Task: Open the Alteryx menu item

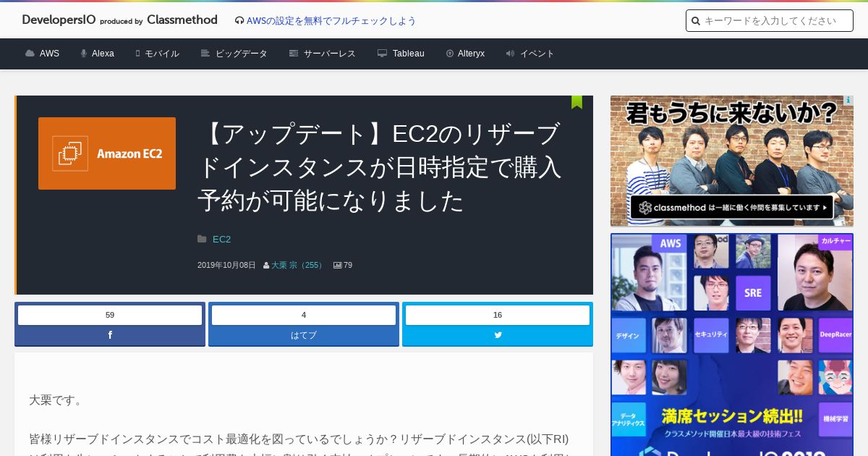Action: (471, 54)
